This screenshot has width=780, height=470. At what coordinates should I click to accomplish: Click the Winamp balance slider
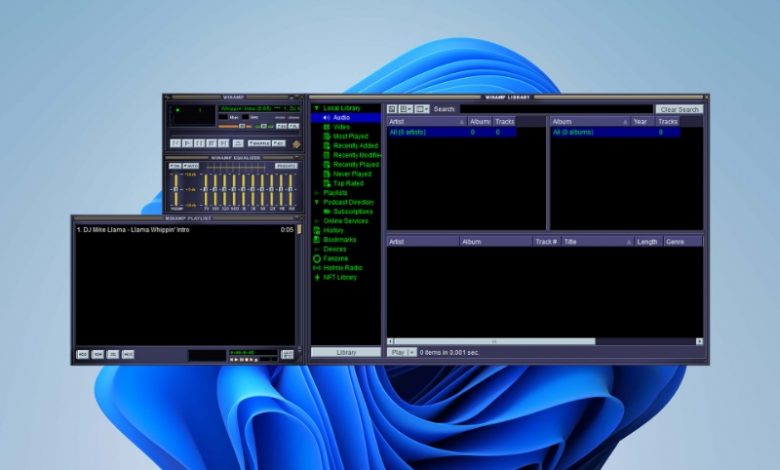pos(264,126)
